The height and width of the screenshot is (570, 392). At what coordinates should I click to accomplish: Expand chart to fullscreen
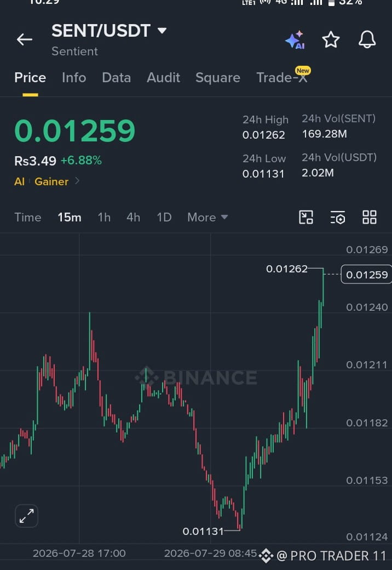click(x=26, y=516)
